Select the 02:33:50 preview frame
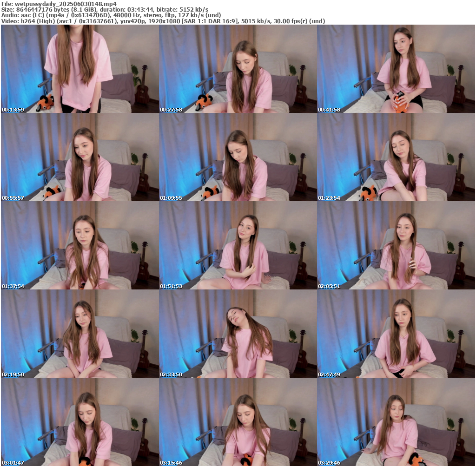476x466 pixels. coord(238,334)
